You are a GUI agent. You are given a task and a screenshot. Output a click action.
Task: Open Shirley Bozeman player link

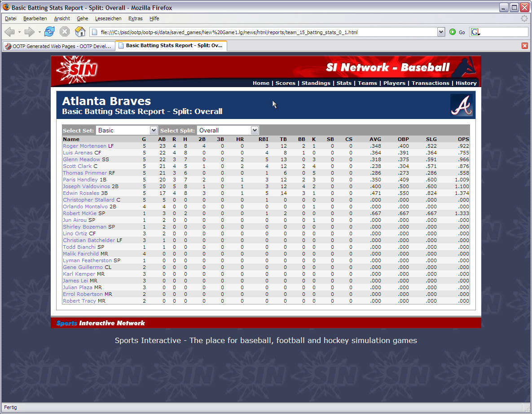[84, 227]
